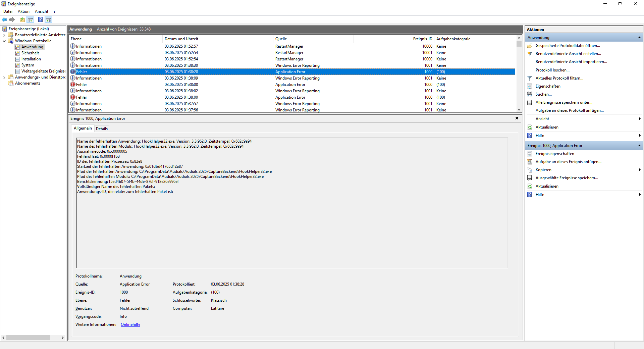Click Protokoll löschen action
Image resolution: width=644 pixels, height=349 pixels.
[552, 70]
